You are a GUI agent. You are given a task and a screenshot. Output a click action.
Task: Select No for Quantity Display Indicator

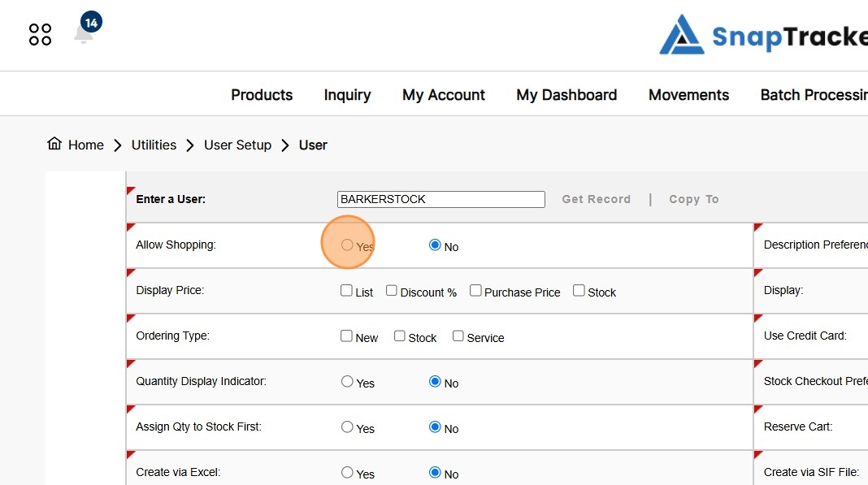[x=435, y=382]
